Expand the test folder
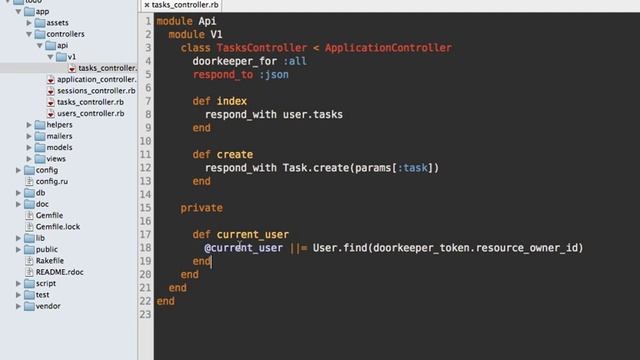 (18, 295)
